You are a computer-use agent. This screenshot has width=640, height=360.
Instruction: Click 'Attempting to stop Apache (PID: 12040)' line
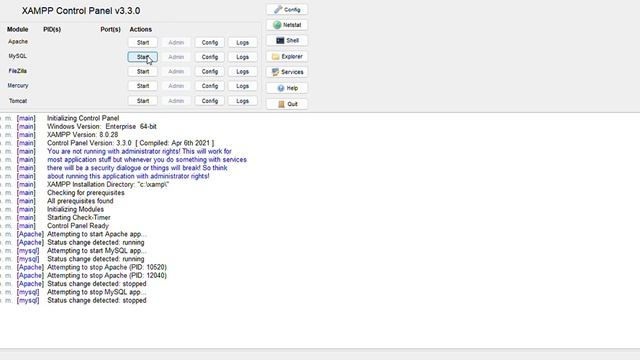tap(107, 276)
